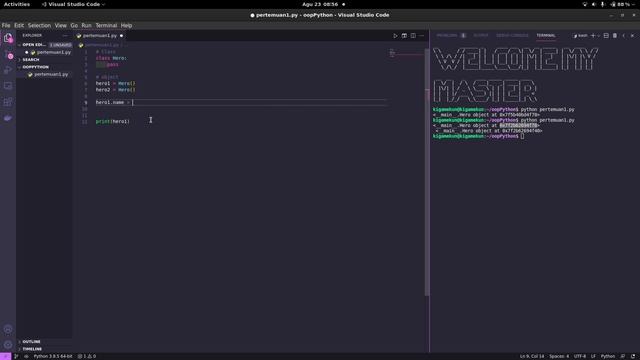Change indentation via Spaces: 4
This screenshot has height=360, width=640.
[559, 356]
